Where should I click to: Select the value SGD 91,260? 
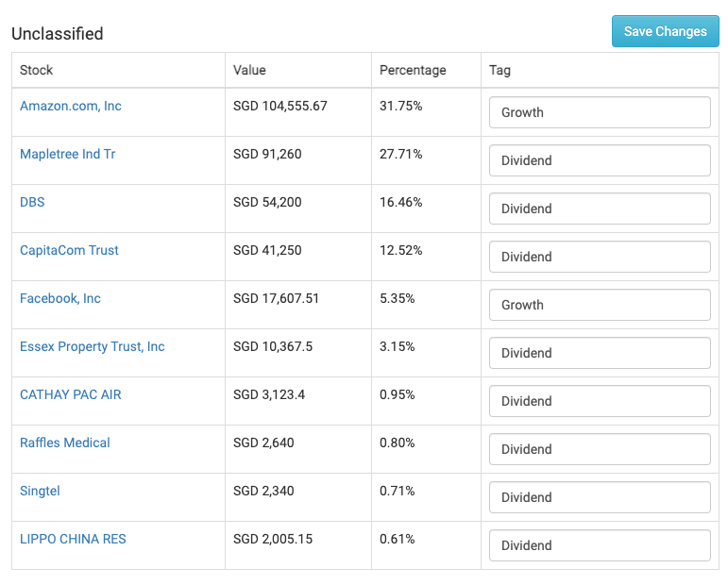pos(267,154)
